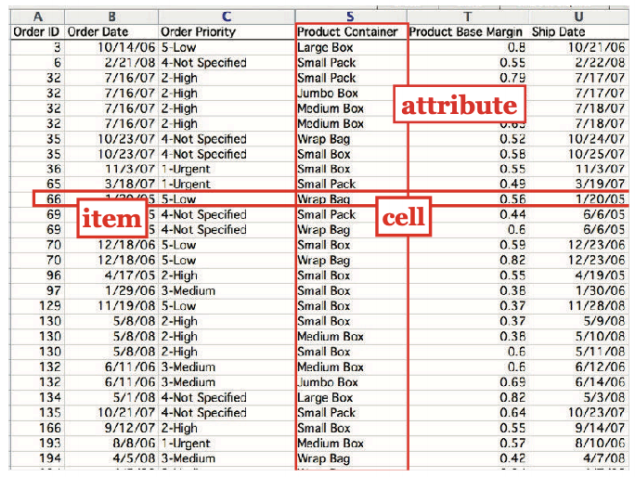Select column B header

coord(111,17)
